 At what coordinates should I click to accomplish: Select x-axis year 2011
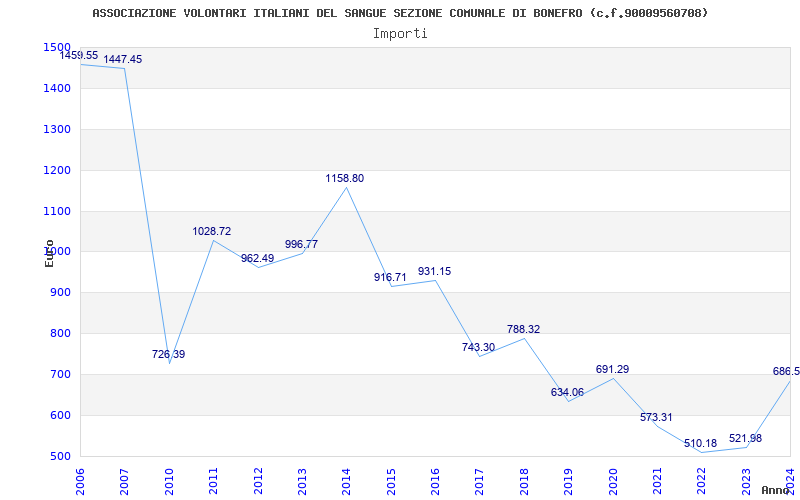tap(213, 482)
